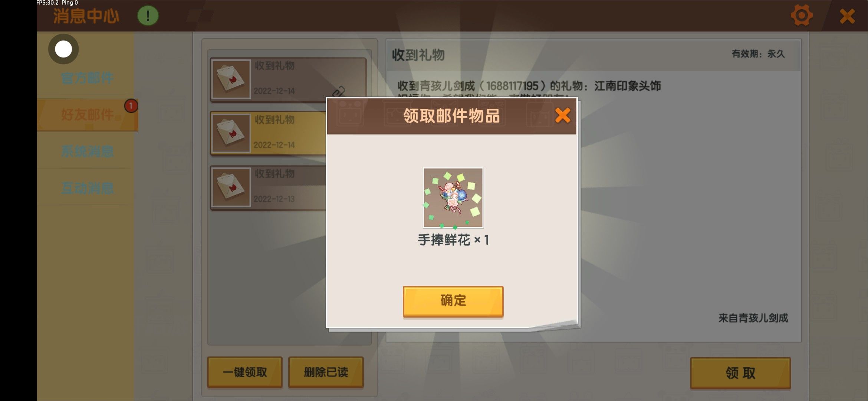This screenshot has width=868, height=401.
Task: Tap the green exclamation notice icon
Action: [148, 16]
